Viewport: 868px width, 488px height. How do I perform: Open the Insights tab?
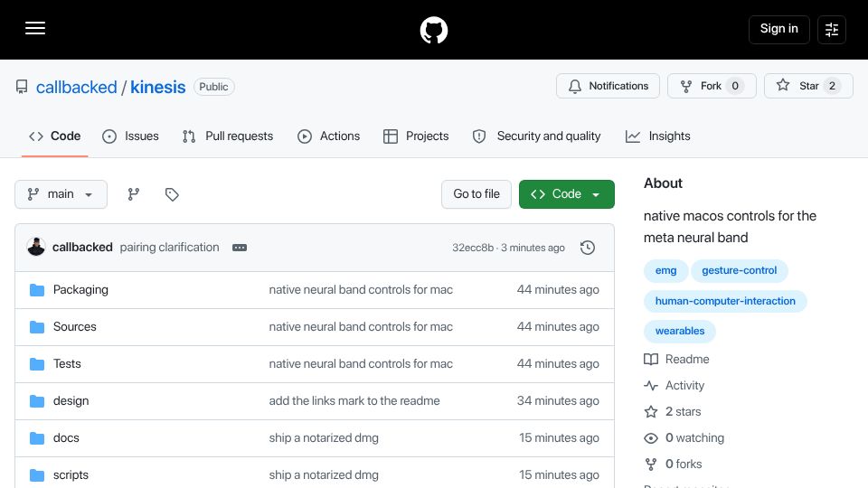pos(657,136)
